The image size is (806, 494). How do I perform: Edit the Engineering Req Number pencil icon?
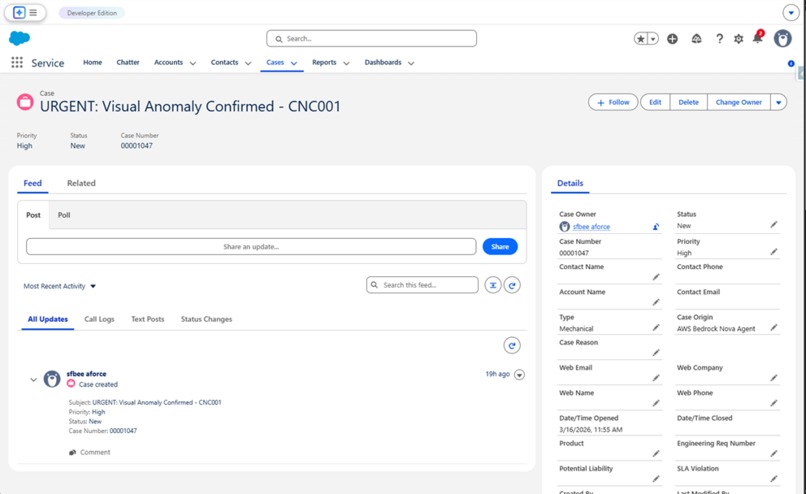[x=774, y=453]
